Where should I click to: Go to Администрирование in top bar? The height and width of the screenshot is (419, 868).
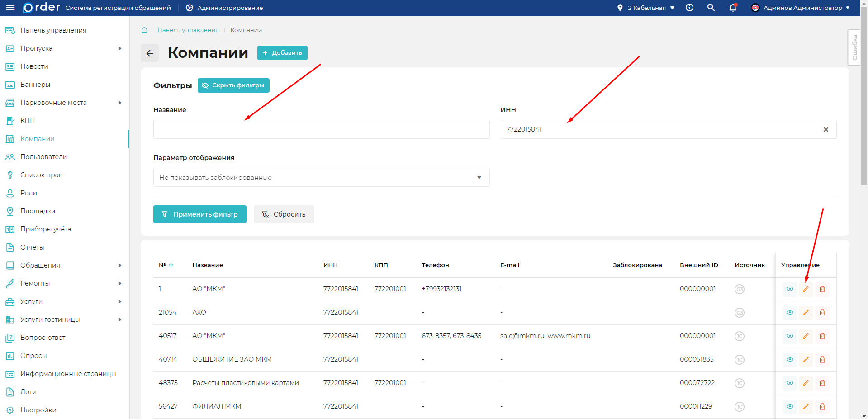(x=224, y=8)
